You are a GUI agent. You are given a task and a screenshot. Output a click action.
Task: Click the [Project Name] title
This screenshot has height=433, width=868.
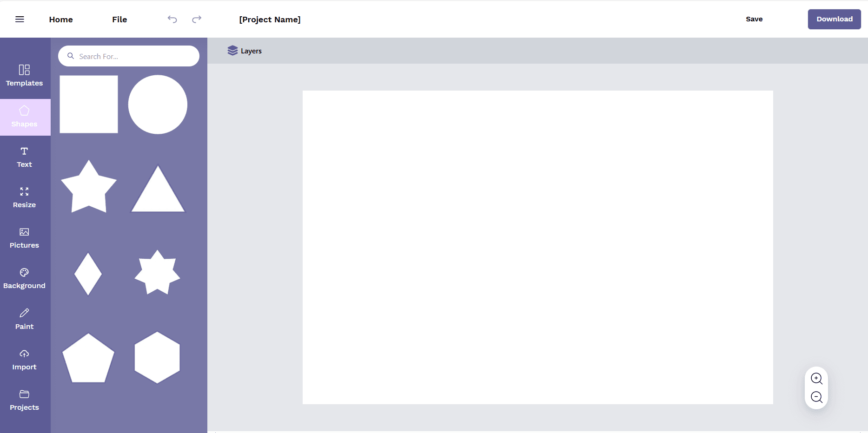tap(270, 20)
